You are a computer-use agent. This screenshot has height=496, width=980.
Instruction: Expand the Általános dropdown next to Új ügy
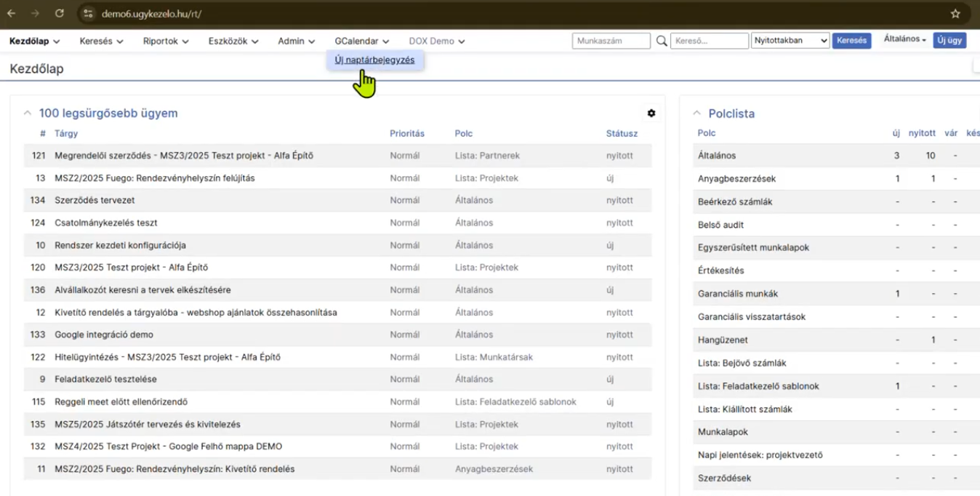point(904,39)
